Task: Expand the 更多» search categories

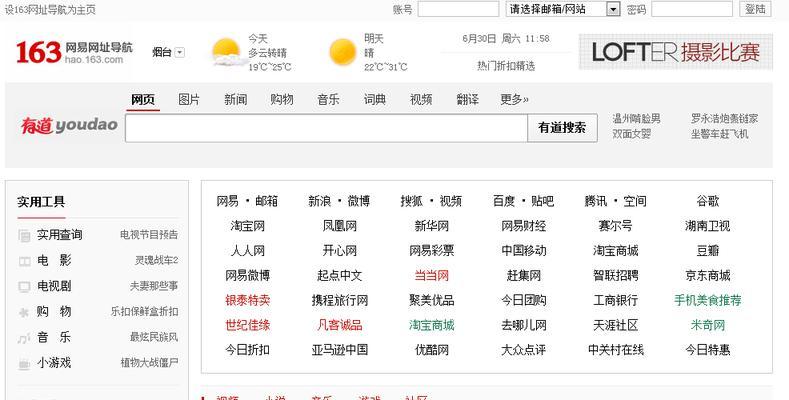Action: [514, 100]
